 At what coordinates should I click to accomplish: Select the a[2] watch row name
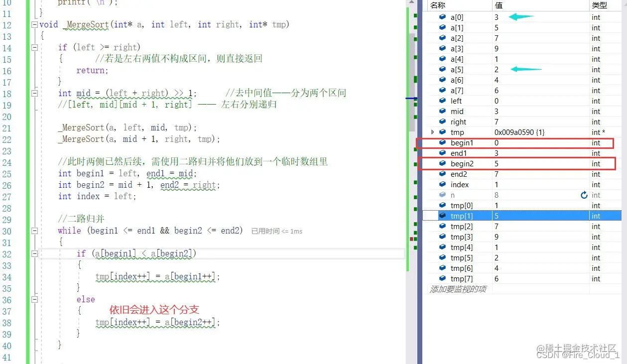coord(457,38)
